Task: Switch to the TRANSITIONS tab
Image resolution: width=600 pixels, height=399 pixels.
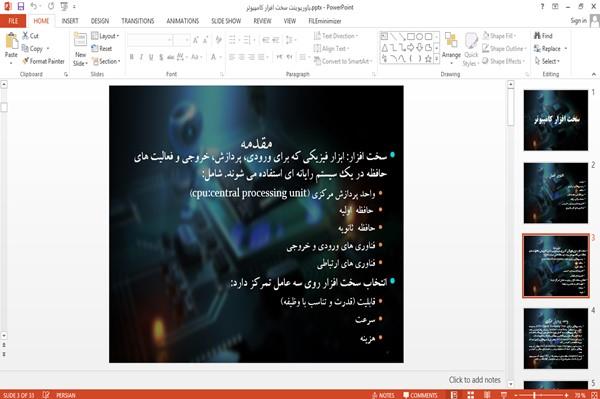Action: [x=138, y=21]
